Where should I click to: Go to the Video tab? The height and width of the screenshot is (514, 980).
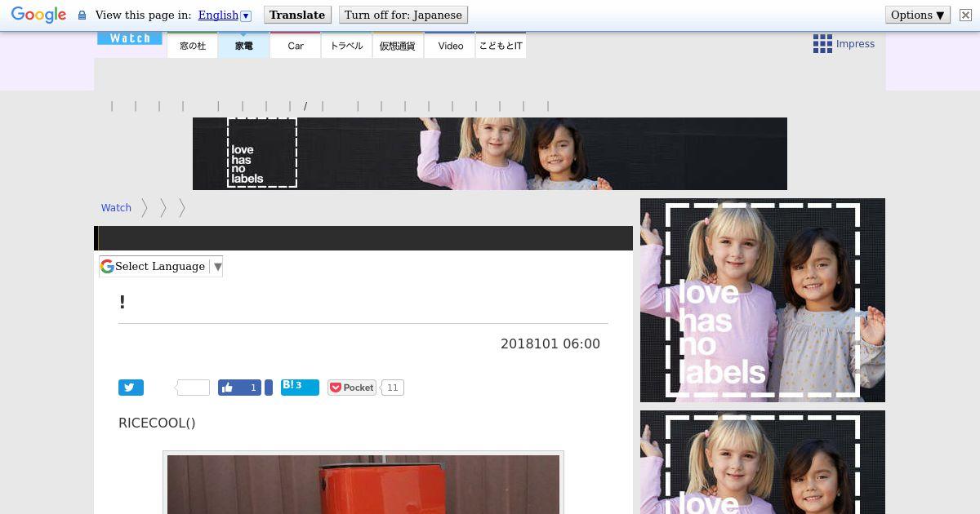tap(450, 46)
